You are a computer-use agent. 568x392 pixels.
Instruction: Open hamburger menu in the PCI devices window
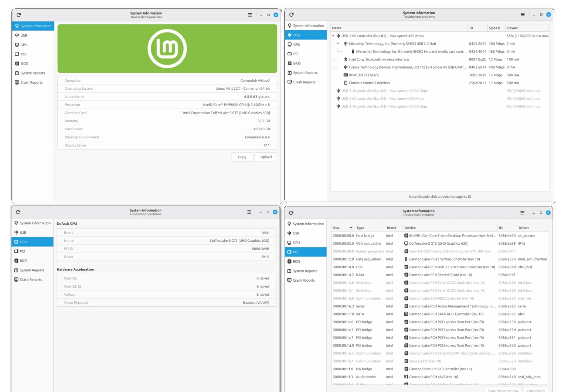coord(522,213)
